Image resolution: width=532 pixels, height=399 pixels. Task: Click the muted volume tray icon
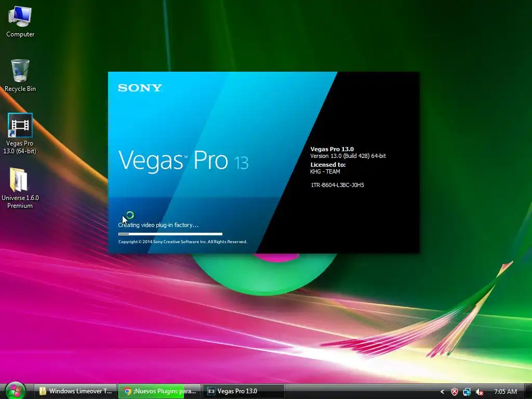pyautogui.click(x=479, y=392)
